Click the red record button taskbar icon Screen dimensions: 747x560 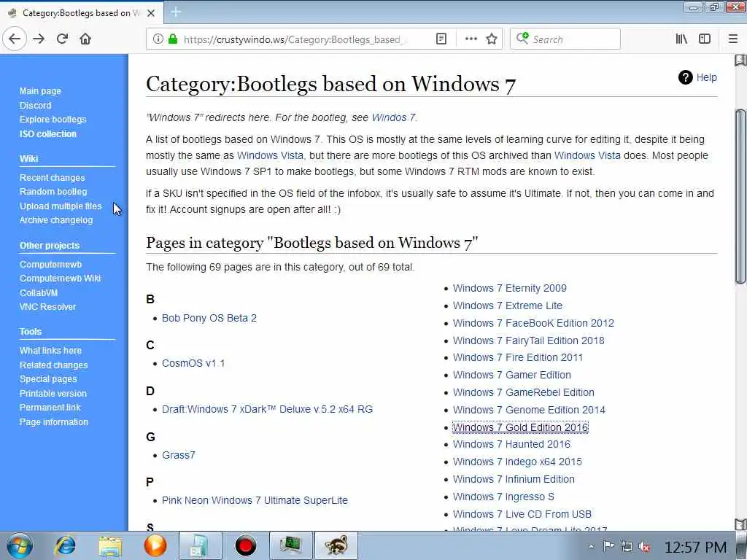(x=246, y=545)
